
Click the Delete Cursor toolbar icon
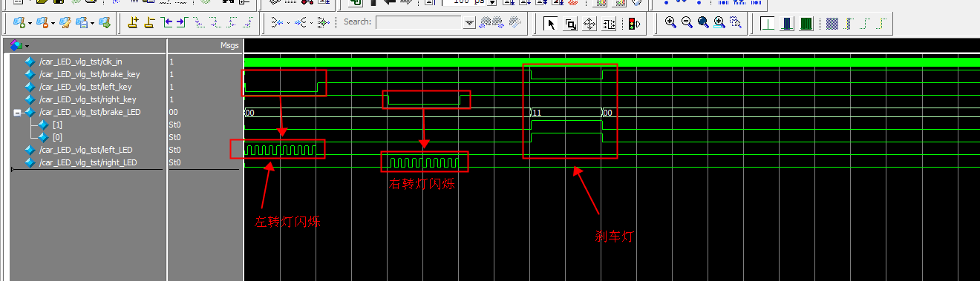pos(149,23)
